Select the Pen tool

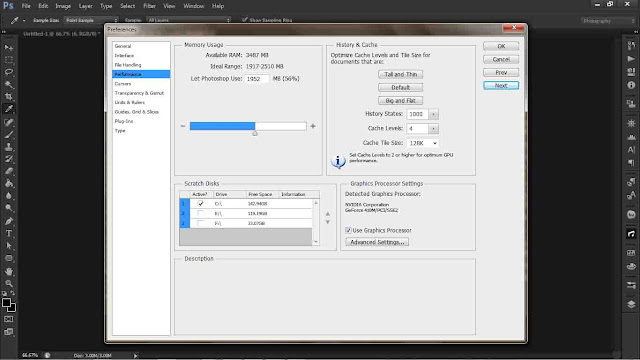pos(9,221)
